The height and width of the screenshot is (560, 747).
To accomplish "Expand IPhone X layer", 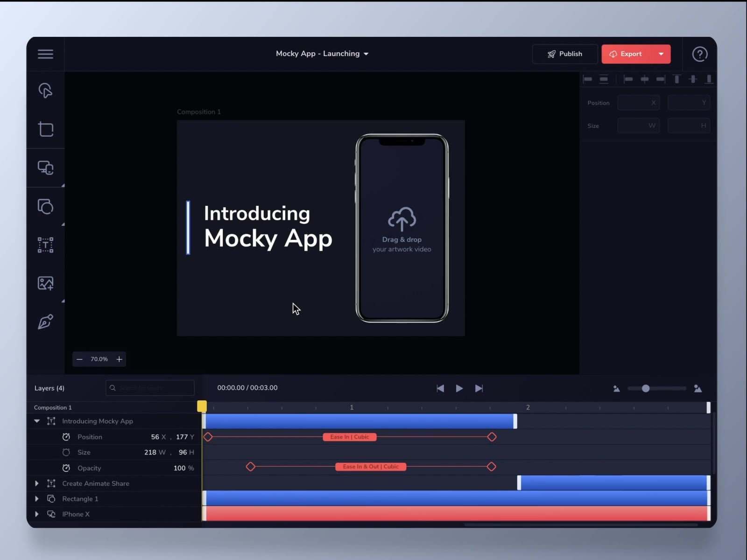I will [x=37, y=514].
